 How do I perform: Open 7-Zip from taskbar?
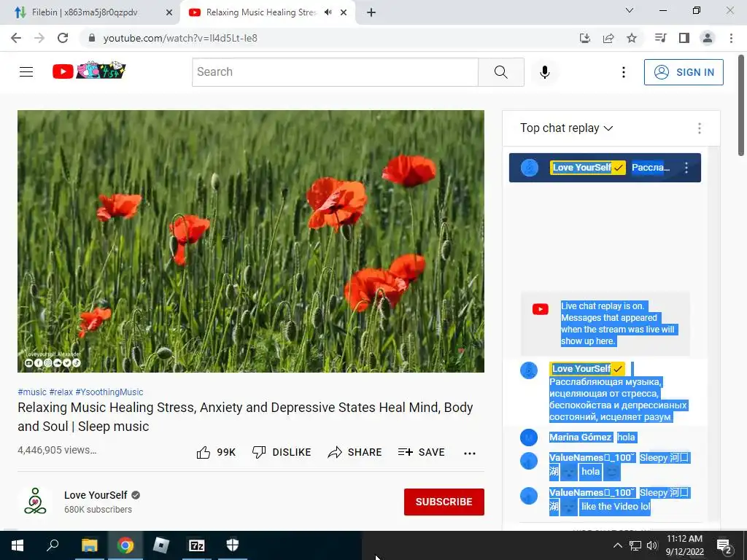196,545
